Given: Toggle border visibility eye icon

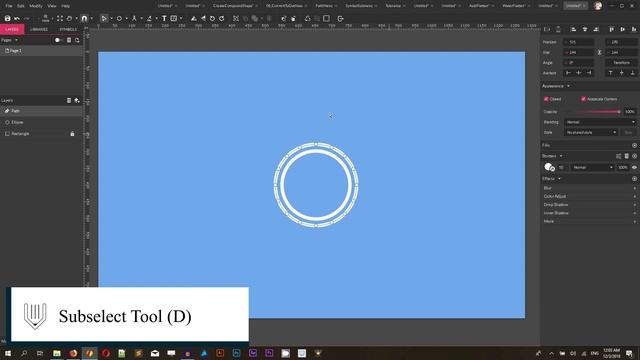Looking at the screenshot, I should coord(634,167).
